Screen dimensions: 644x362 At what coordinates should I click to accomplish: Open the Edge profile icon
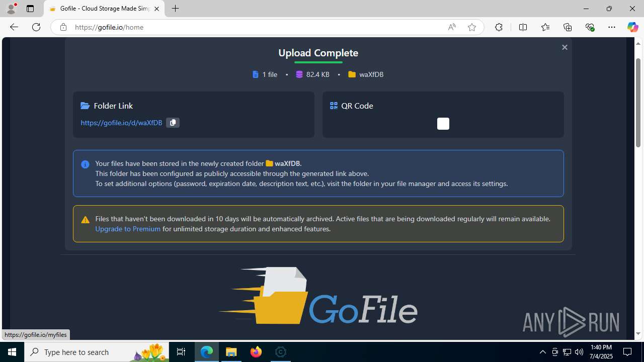[11, 9]
